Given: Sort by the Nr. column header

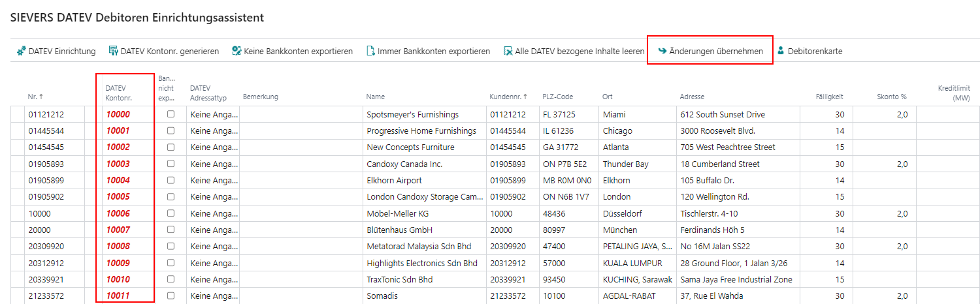Looking at the screenshot, I should [x=35, y=97].
